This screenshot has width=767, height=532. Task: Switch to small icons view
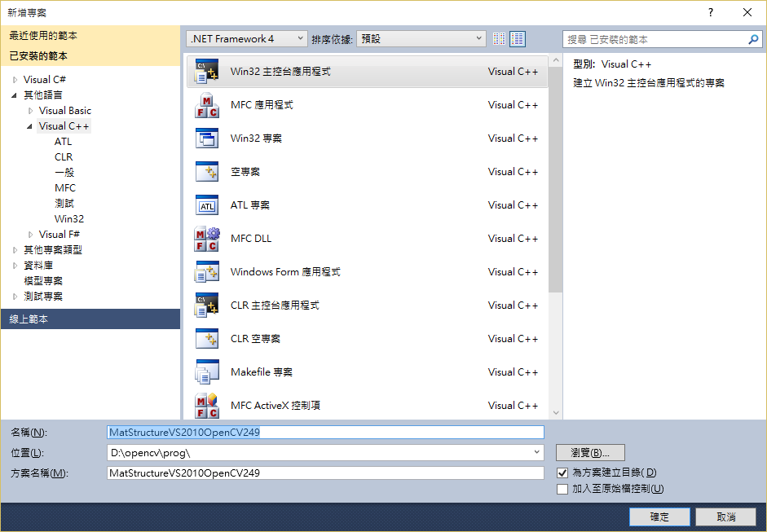point(500,38)
